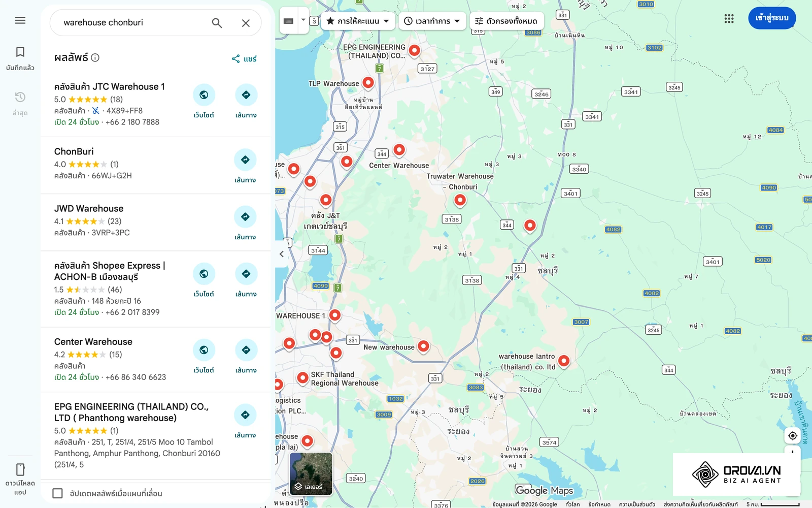Select the TLP Warehouse map pin
This screenshot has width=812, height=508.
(x=368, y=83)
